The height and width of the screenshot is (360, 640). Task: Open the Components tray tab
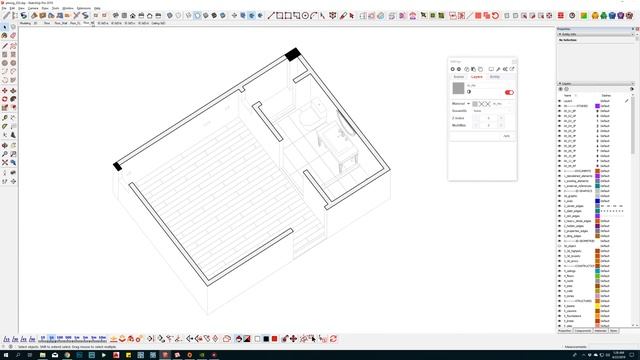pos(582,331)
